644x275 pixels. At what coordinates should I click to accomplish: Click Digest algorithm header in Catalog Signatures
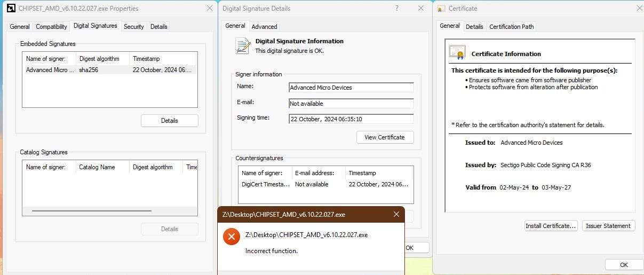point(156,167)
